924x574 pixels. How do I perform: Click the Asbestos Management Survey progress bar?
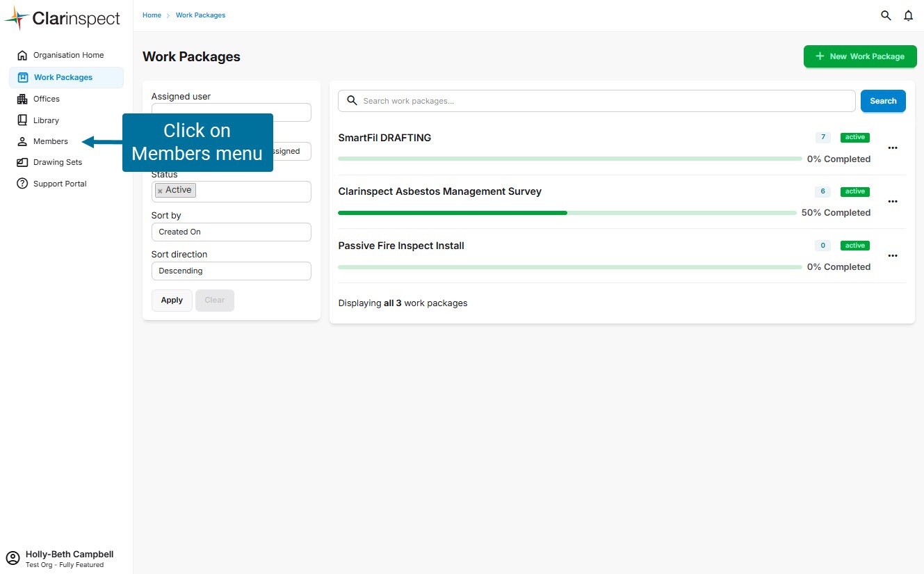tap(567, 213)
